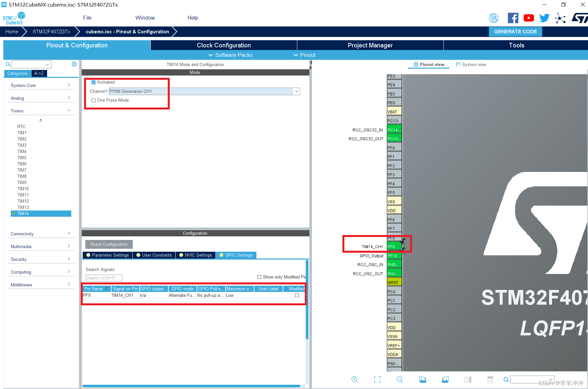Switch to Project Manager tab
This screenshot has width=588, height=389.
coord(370,45)
